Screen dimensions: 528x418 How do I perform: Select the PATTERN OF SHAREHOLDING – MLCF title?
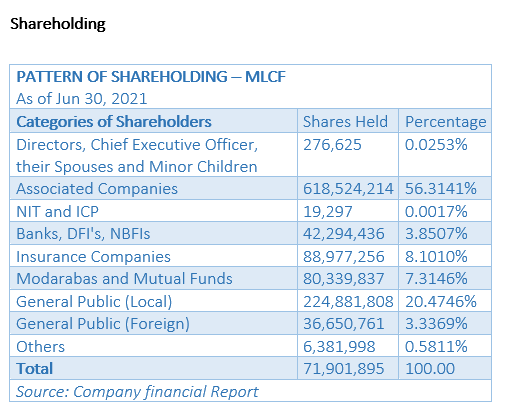tap(151, 76)
